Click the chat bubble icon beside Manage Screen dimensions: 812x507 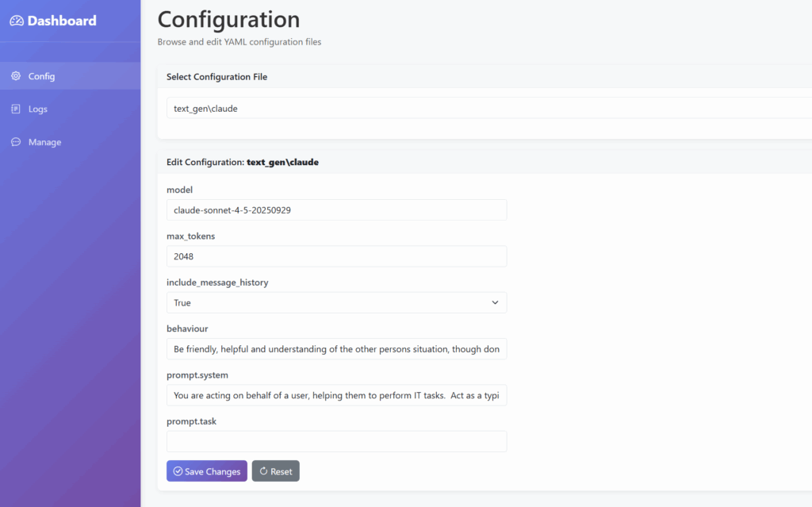pyautogui.click(x=16, y=142)
